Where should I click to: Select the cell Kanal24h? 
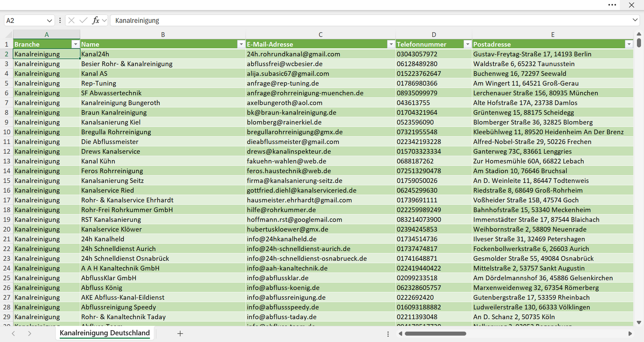click(163, 54)
